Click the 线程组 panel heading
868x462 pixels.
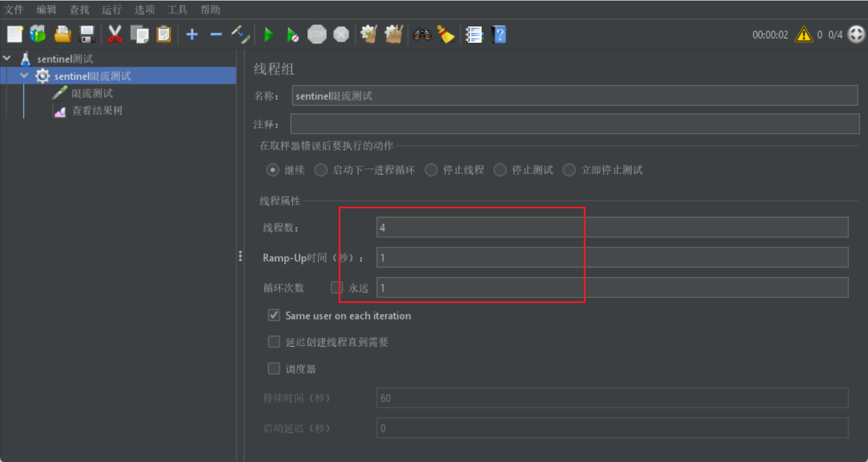(x=274, y=69)
